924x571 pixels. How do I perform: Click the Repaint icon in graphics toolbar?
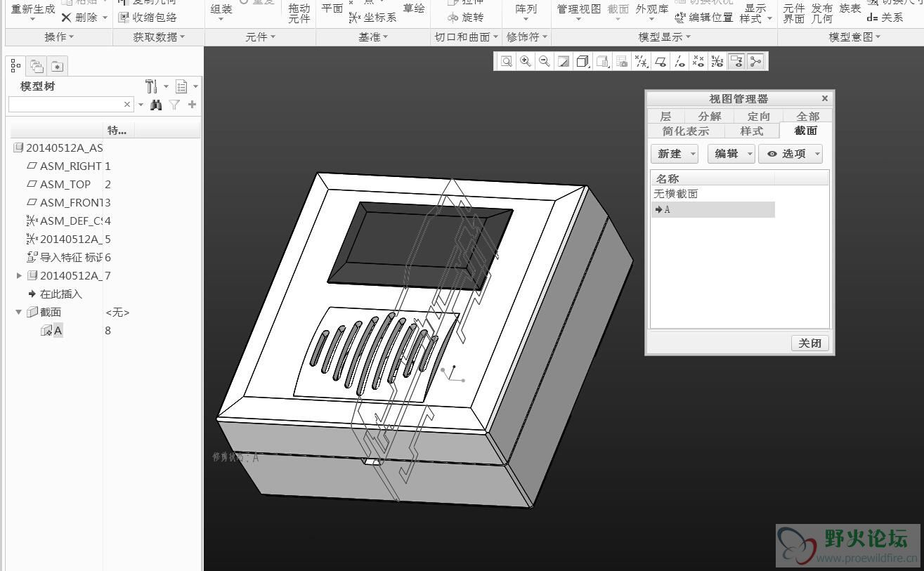564,62
